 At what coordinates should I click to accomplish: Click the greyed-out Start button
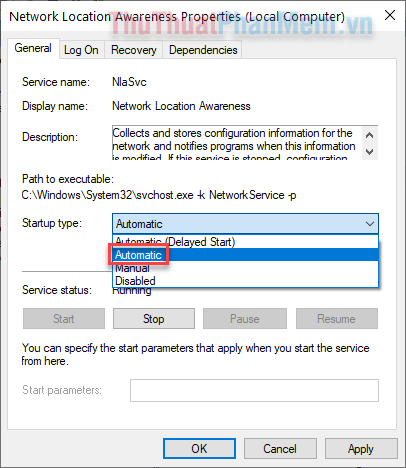[x=64, y=319]
